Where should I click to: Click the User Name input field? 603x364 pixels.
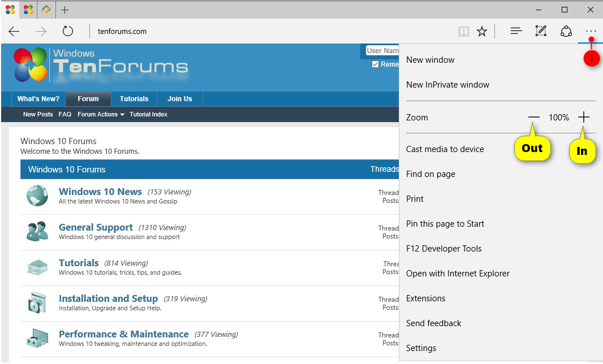[x=382, y=51]
